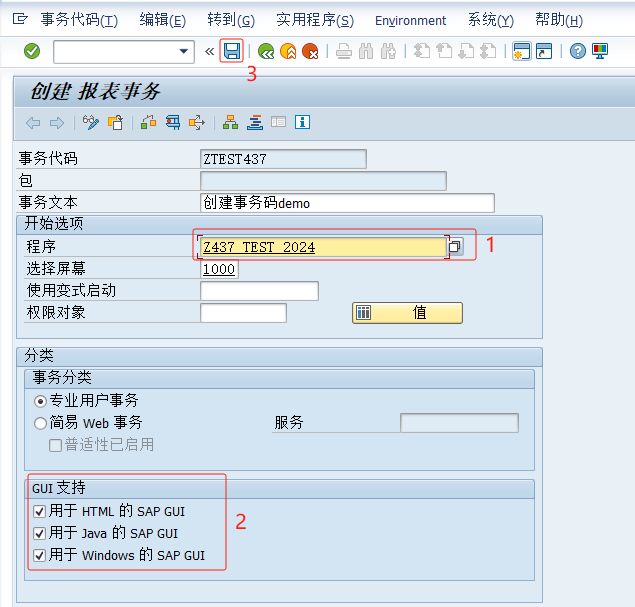Image resolution: width=635 pixels, height=607 pixels.
Task: Click the red Cancel icon
Action: point(310,51)
